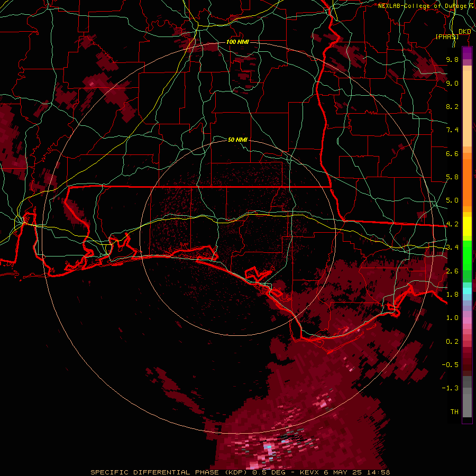Image resolution: width=476 pixels, height=476 pixels.
Task: Click the "[PHAS]" unit label above the scale
Action: point(447,36)
